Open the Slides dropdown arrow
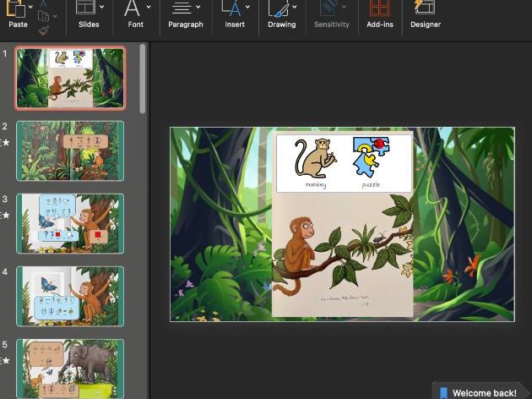This screenshot has height=399, width=532. point(101,7)
